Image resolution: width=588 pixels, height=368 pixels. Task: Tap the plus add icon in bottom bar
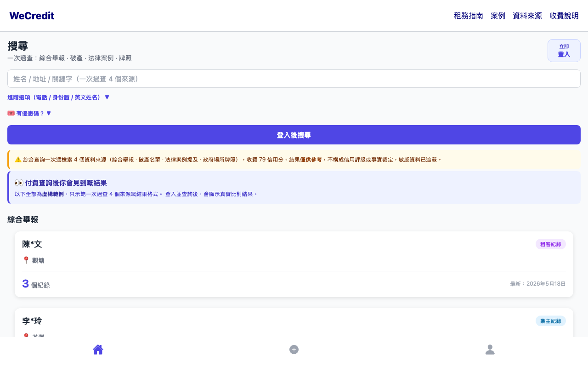click(x=294, y=350)
